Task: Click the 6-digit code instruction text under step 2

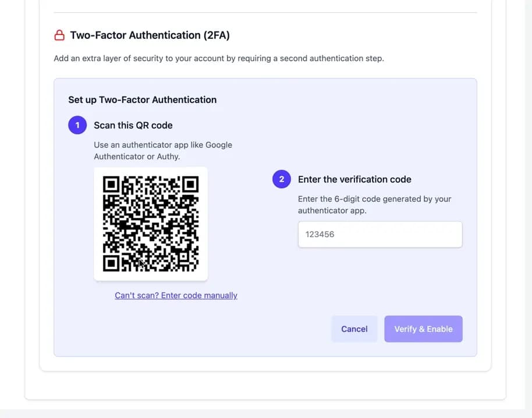Action: pyautogui.click(x=375, y=205)
